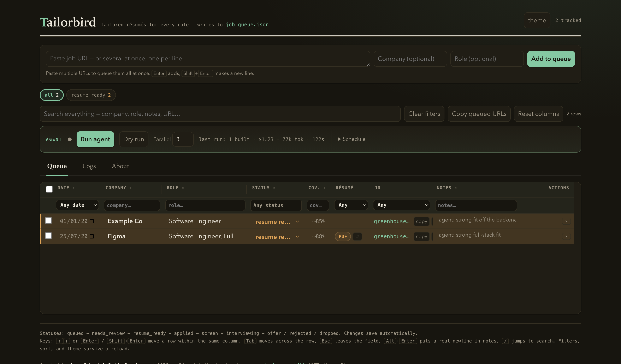This screenshot has width=621, height=364.
Task: Open the Figma PDF résumé badge
Action: pyautogui.click(x=343, y=236)
